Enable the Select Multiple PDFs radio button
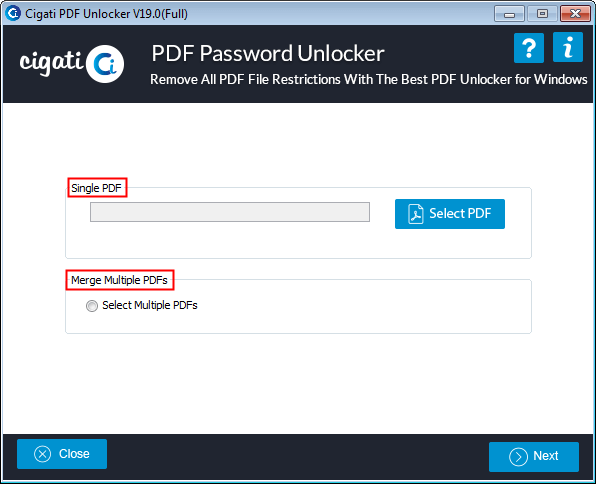This screenshot has width=596, height=484. click(92, 306)
